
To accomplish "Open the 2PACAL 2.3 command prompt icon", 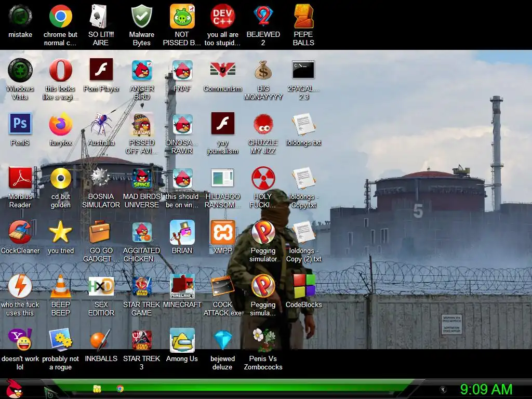I will tap(303, 70).
